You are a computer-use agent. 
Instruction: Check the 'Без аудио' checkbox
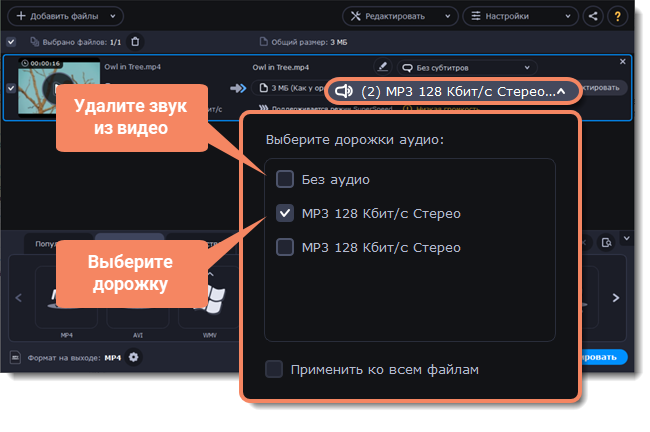pos(285,180)
